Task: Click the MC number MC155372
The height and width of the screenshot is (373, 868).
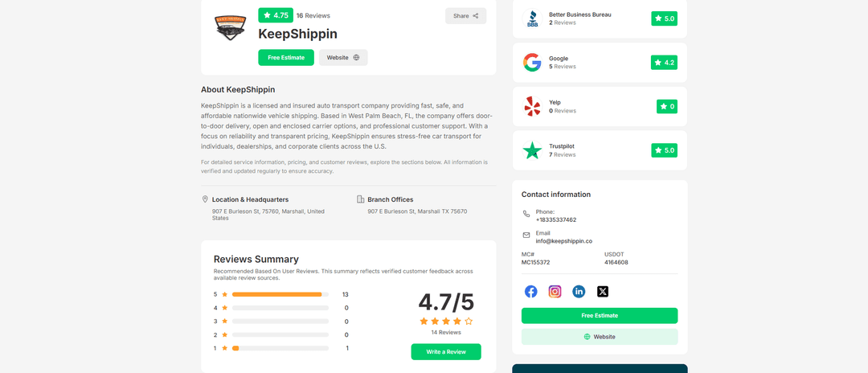Action: pyautogui.click(x=536, y=262)
